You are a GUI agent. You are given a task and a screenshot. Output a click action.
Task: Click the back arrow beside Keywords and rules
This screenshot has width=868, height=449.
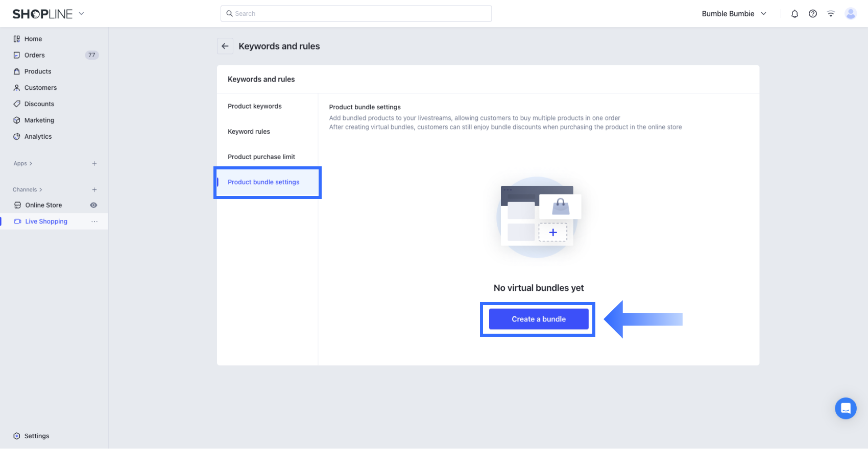[225, 46]
